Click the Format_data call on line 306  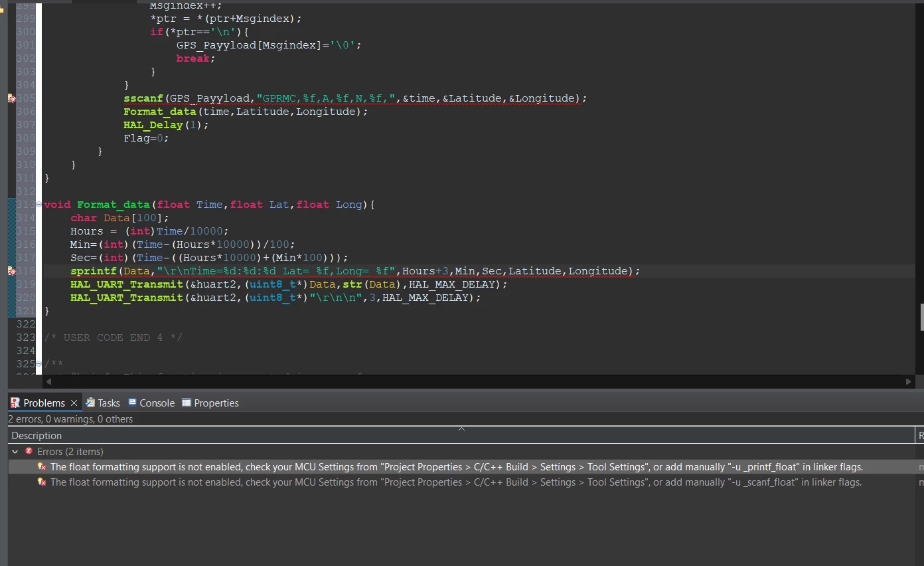(160, 112)
